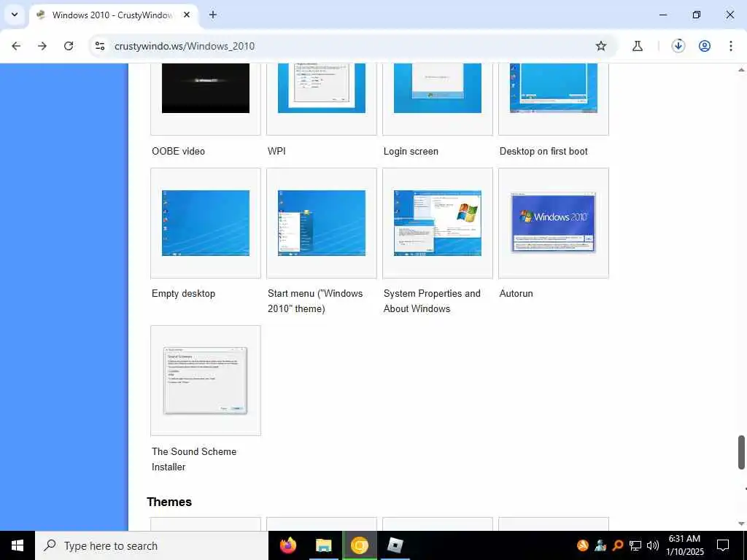Open the clock and date flyout
The image size is (747, 560).
point(684,545)
